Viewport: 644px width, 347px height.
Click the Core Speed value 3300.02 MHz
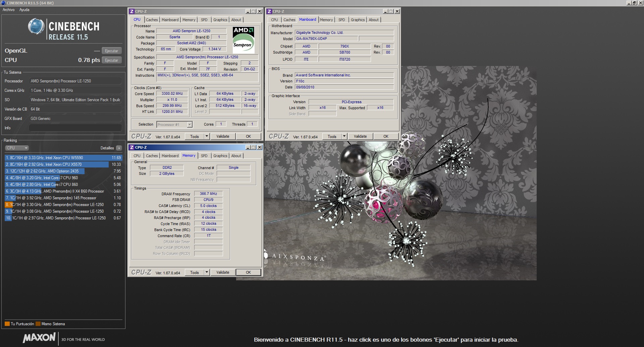click(x=172, y=94)
